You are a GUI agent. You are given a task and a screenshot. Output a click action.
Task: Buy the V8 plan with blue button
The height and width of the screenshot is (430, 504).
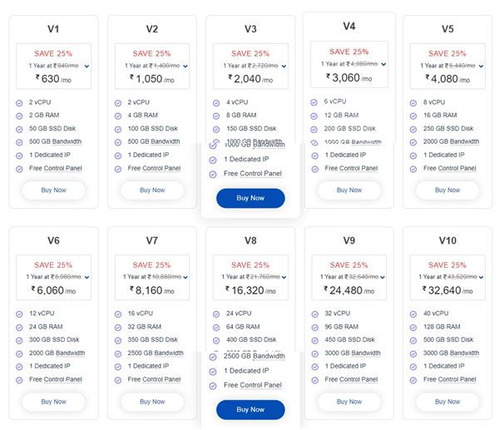(250, 409)
